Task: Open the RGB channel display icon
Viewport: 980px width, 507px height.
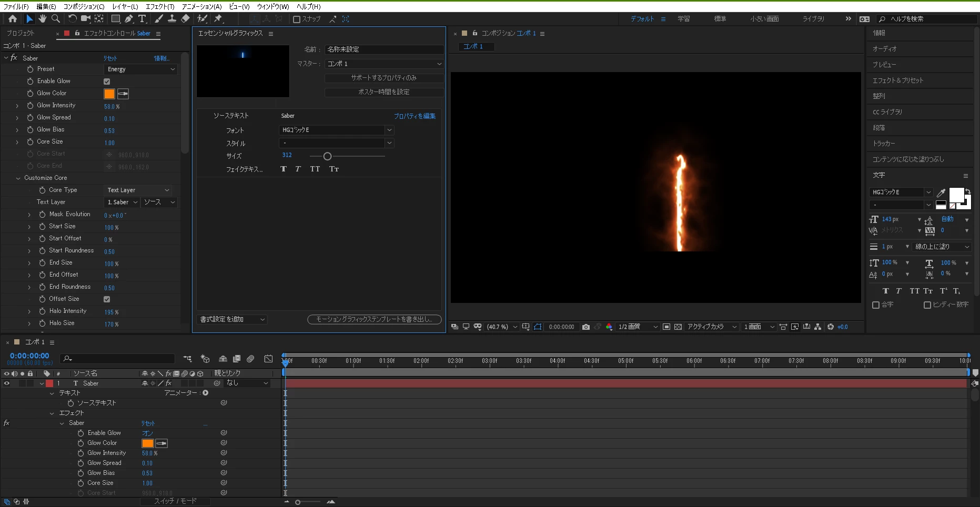Action: [x=609, y=327]
